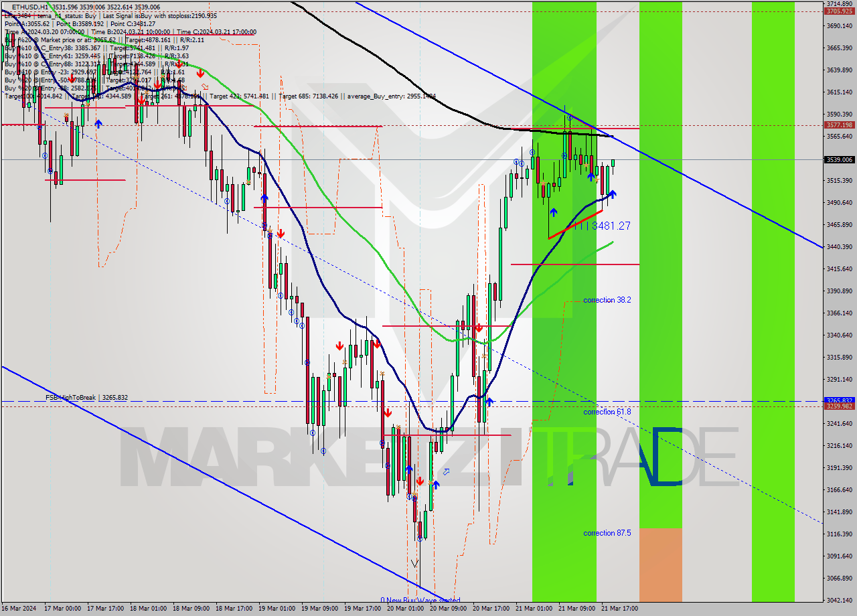Click the 'Target 423: 5741.481' text
This screenshot has width=857, height=616.
[239, 96]
